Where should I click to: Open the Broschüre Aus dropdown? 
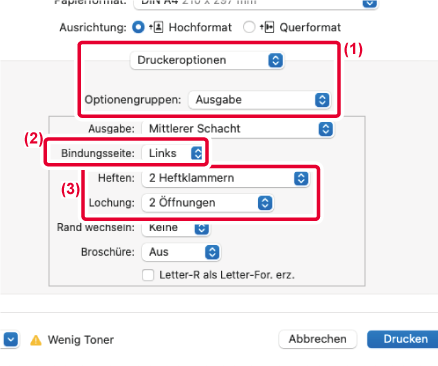pyautogui.click(x=181, y=252)
